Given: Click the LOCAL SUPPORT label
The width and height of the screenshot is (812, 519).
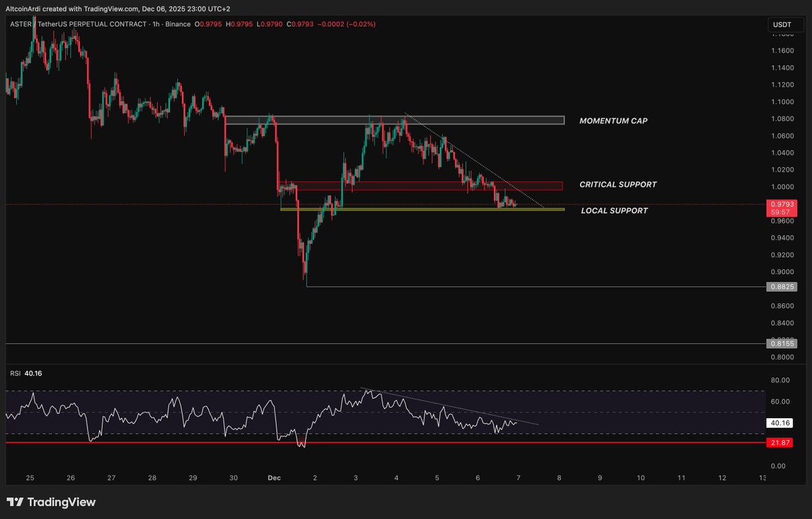Looking at the screenshot, I should [614, 211].
